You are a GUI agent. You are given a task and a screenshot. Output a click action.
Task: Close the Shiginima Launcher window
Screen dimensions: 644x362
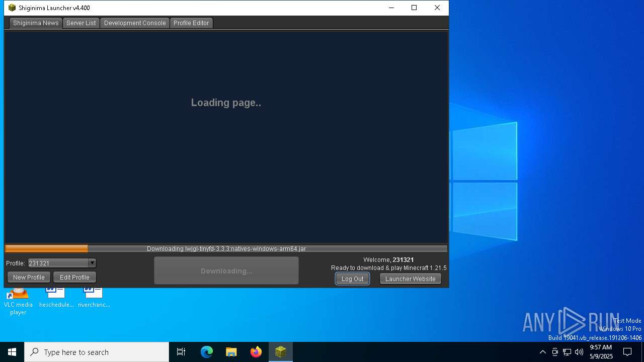click(437, 8)
